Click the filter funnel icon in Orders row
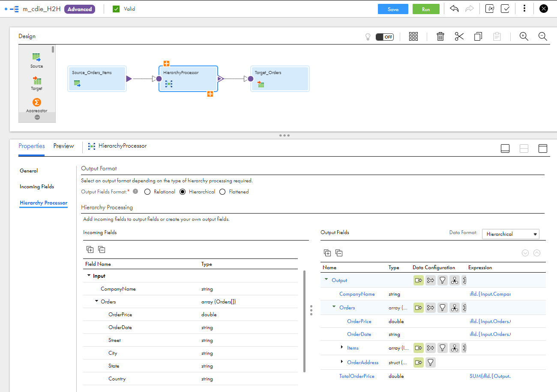The height and width of the screenshot is (392, 557). [443, 308]
